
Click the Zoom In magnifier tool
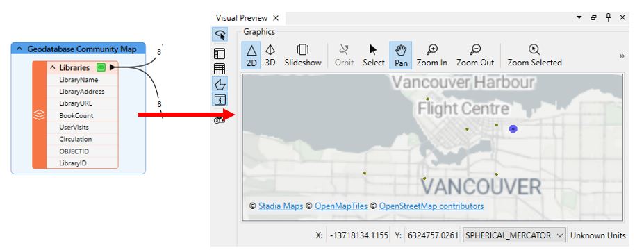431,55
